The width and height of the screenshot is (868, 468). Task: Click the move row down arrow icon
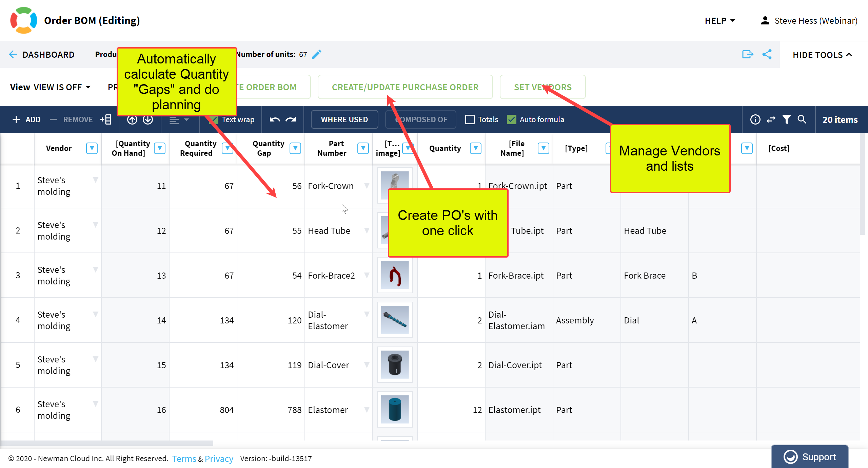(x=148, y=119)
